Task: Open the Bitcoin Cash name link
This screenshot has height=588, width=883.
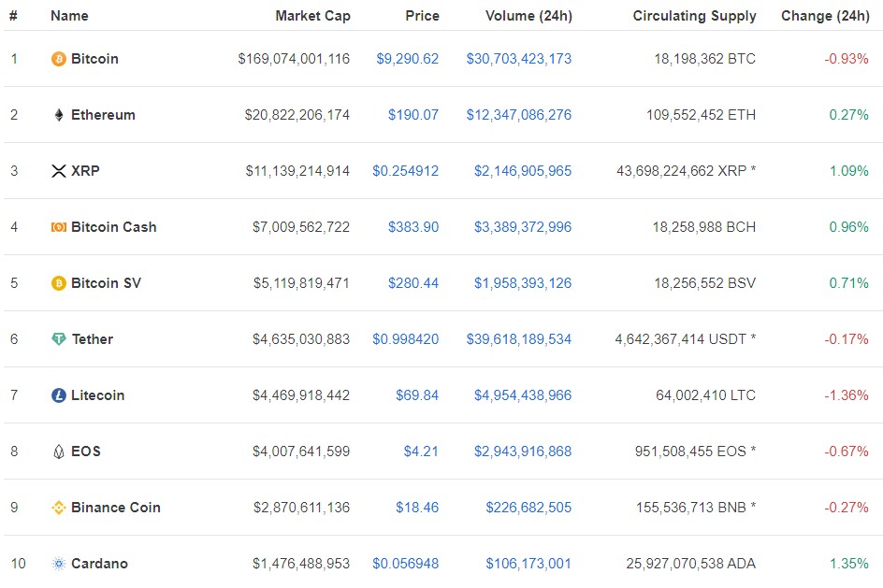Action: 114,227
